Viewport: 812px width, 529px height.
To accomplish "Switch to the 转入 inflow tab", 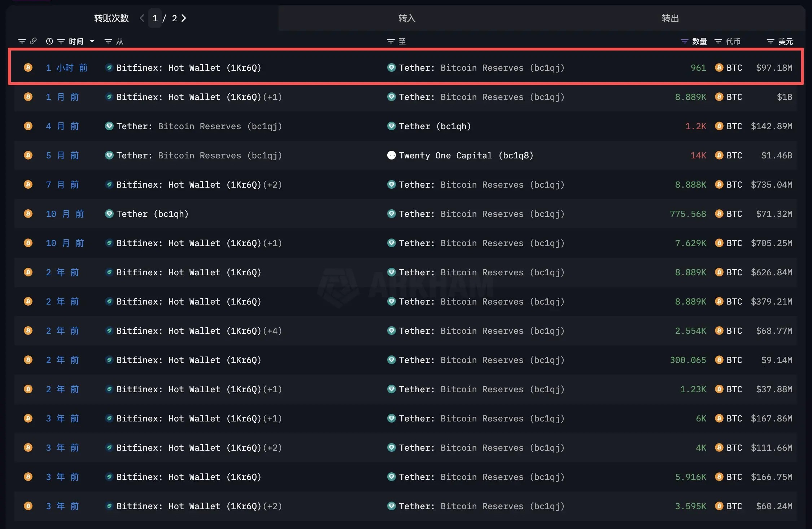I will point(407,18).
